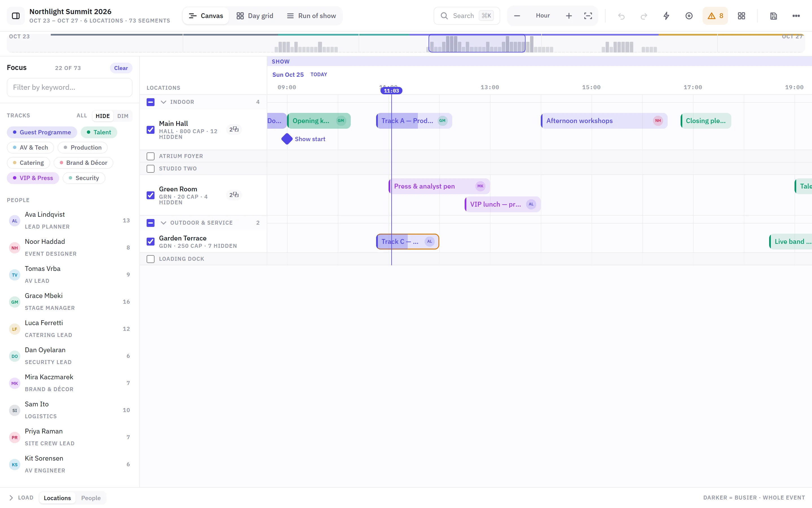Toggle the Indoor group checkbox

pyautogui.click(x=151, y=102)
